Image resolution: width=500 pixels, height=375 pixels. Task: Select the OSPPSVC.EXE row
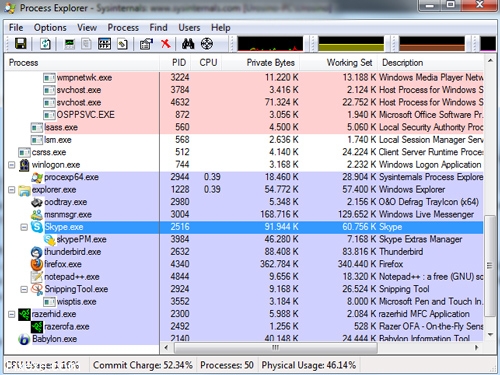(244, 115)
